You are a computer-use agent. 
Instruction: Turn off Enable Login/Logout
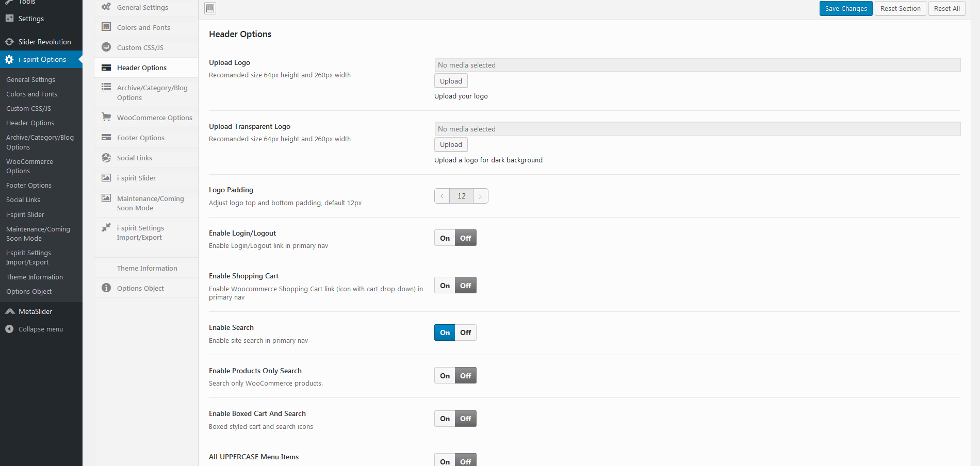point(466,238)
